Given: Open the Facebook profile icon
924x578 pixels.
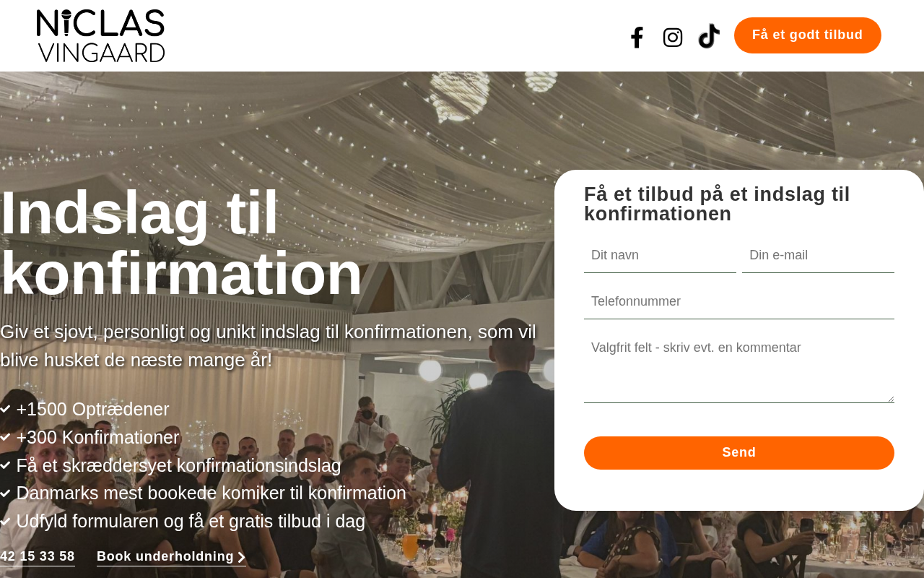Looking at the screenshot, I should tap(637, 38).
